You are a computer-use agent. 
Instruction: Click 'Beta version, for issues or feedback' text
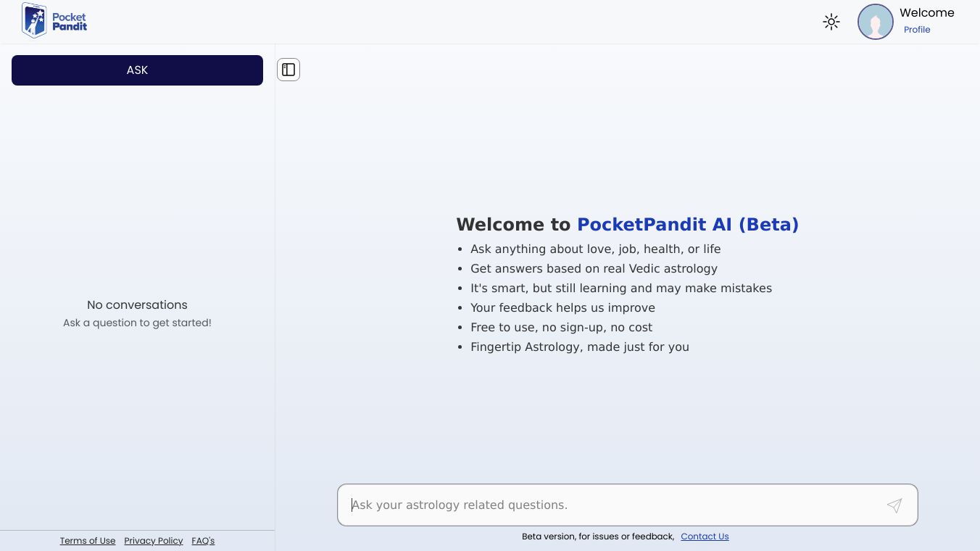[598, 536]
